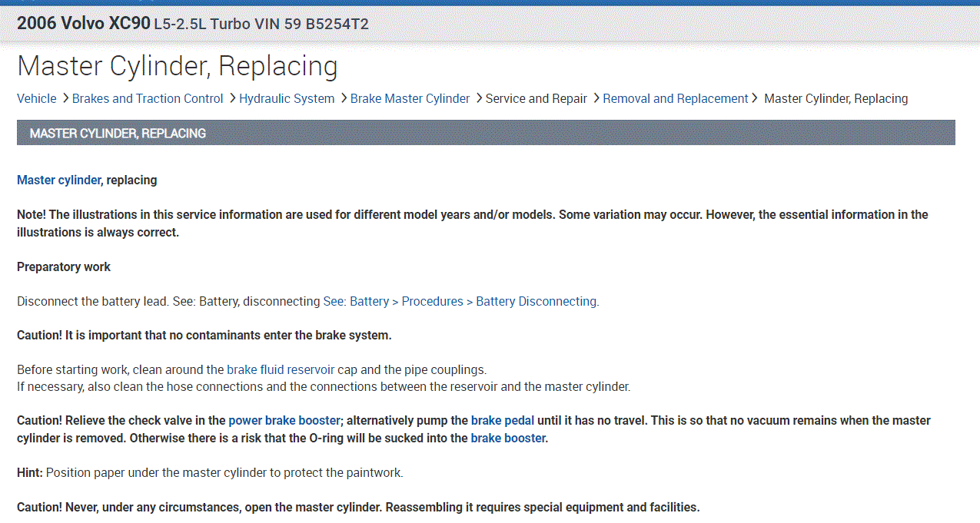Screen dimensions: 980x523
Task: Click the power brake booster link
Action: [x=284, y=420]
